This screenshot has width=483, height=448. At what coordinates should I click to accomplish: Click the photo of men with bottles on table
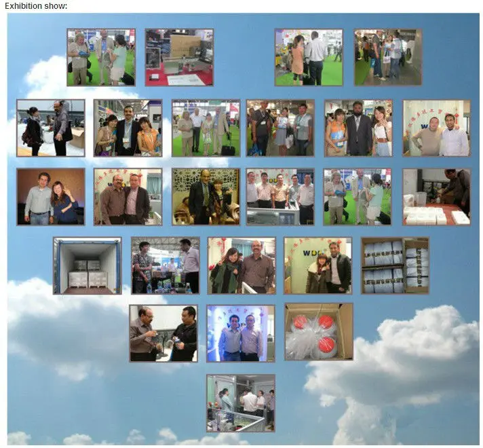165,265
